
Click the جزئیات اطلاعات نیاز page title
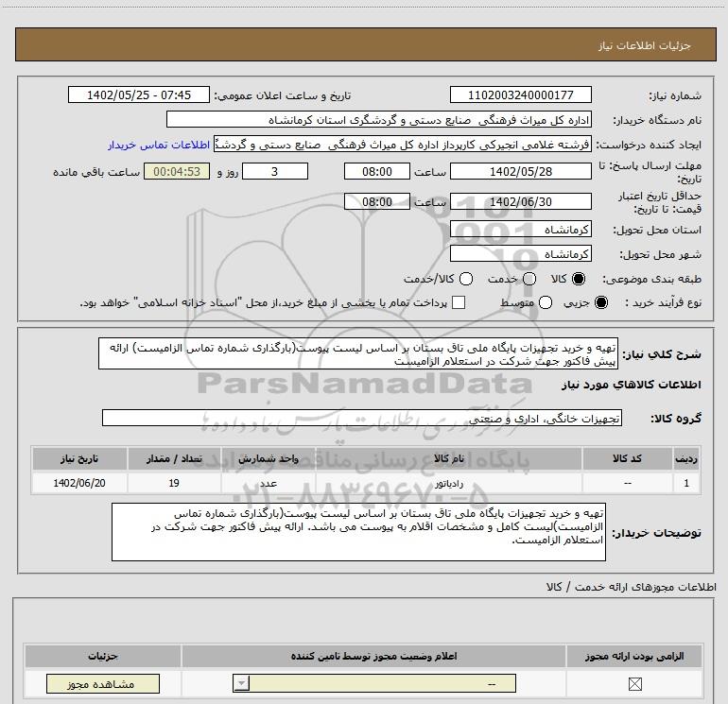coord(645,45)
